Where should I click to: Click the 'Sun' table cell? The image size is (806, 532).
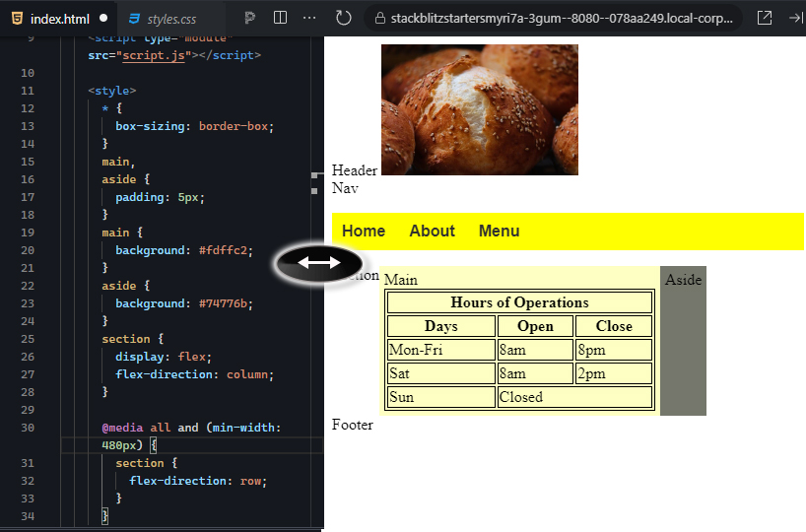pyautogui.click(x=441, y=397)
